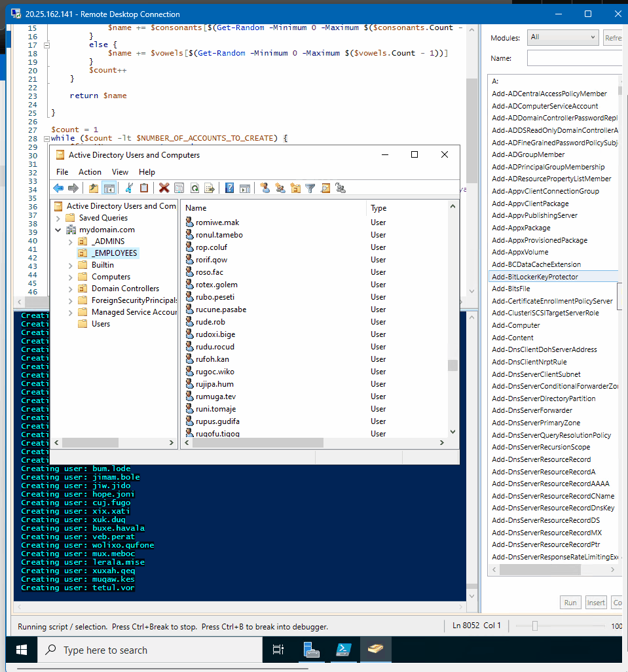
Task: Open the View menu in ADUC
Action: [120, 172]
